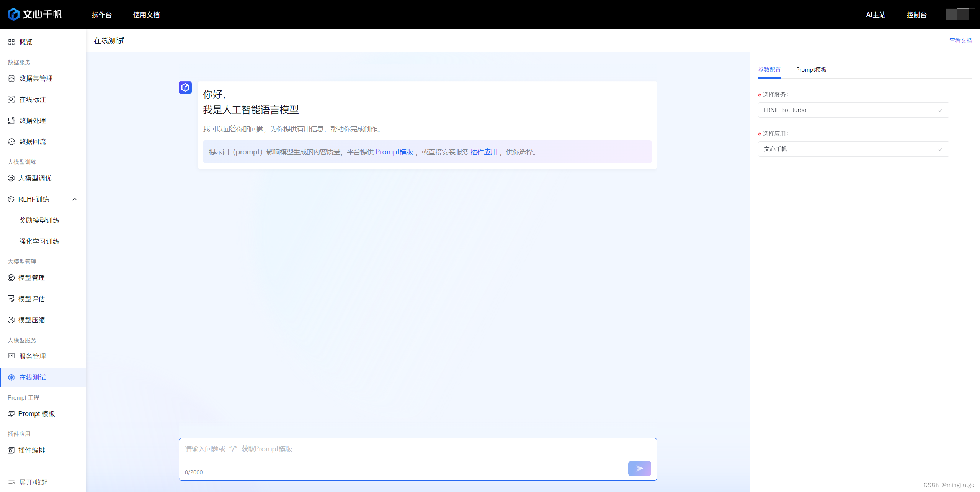Collapse the RLHF训练 submenu chevron

(75, 199)
